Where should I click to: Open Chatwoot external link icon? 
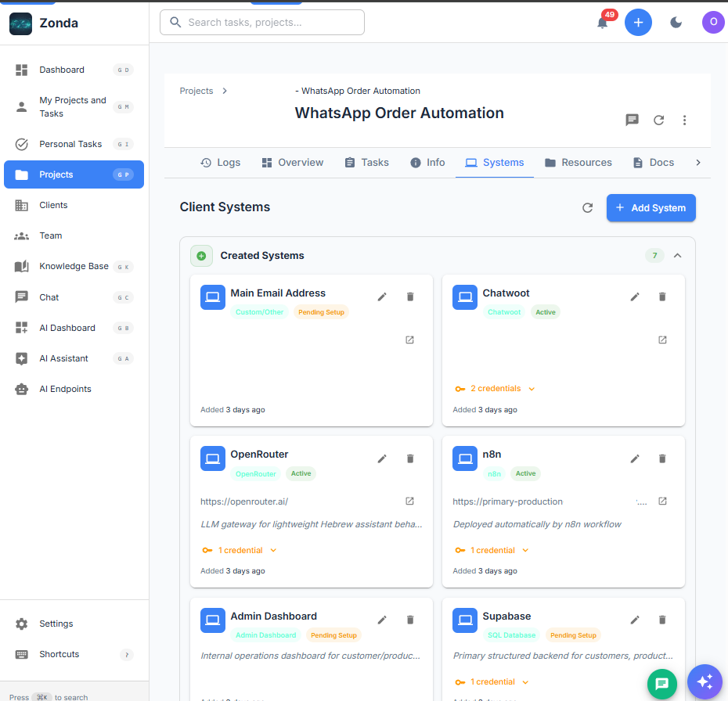[x=662, y=340]
